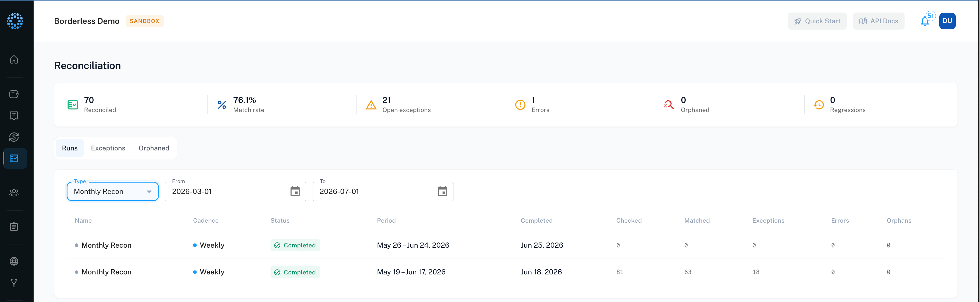The image size is (980, 302).
Task: Sort by the Exceptions column header
Action: 768,221
